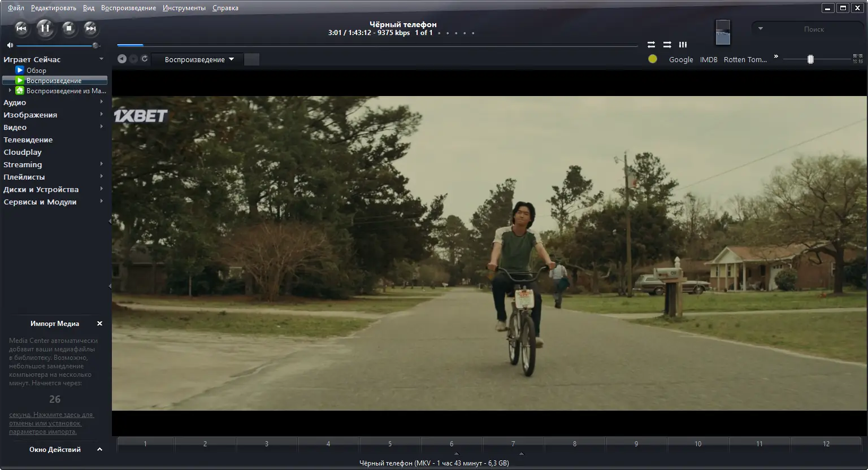Screen dimensions: 868x470
Task: Skip to the previous track
Action: pyautogui.click(x=21, y=28)
